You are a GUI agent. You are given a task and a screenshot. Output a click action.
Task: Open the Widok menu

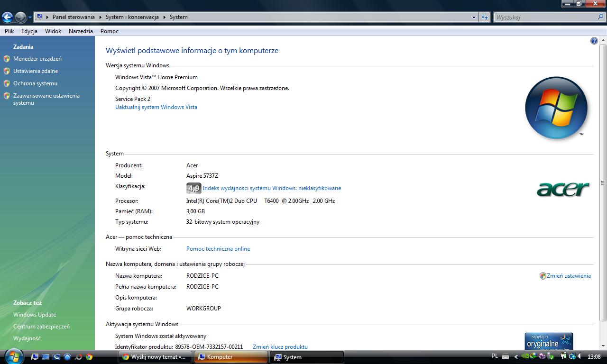pos(53,31)
